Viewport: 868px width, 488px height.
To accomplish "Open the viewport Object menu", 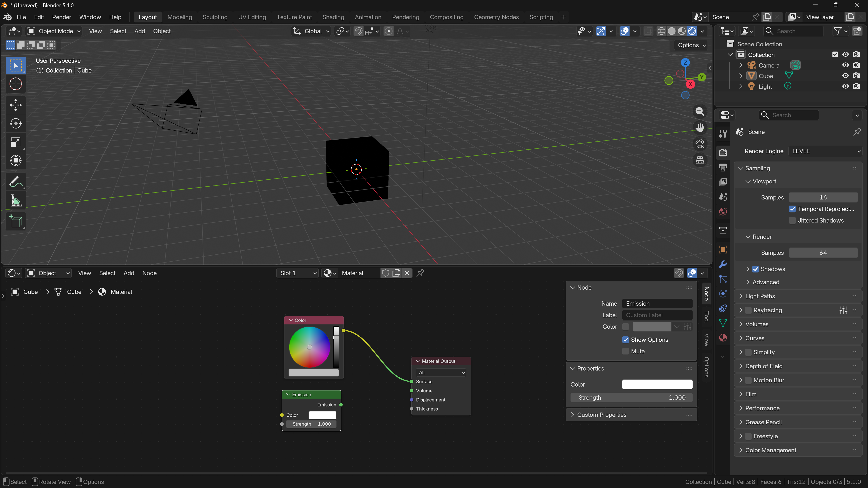I will pyautogui.click(x=162, y=31).
